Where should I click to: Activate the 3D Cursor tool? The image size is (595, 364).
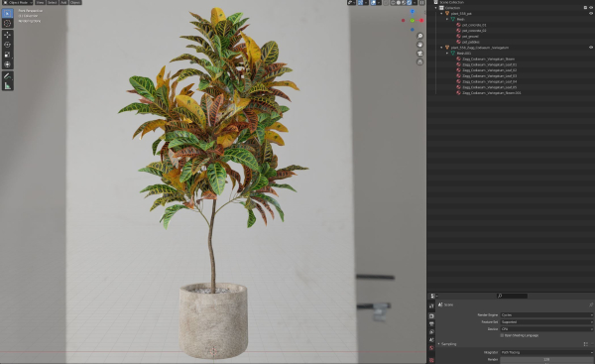point(7,23)
